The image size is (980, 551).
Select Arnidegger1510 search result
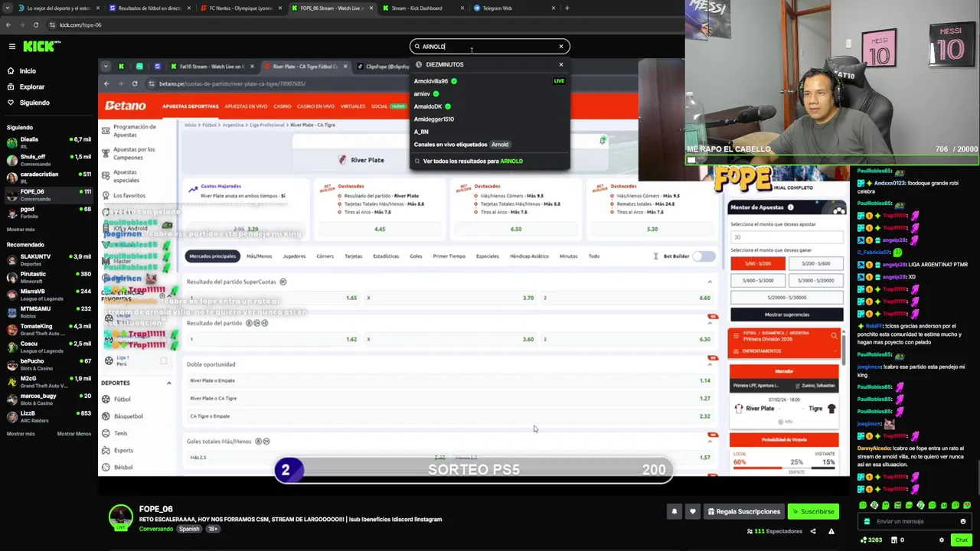pyautogui.click(x=490, y=119)
